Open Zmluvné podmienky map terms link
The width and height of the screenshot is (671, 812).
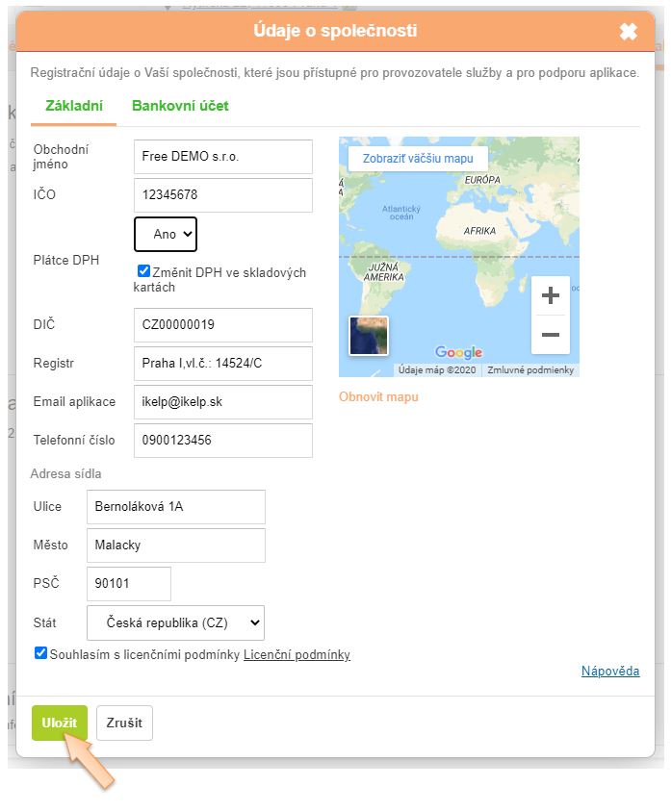[530, 369]
